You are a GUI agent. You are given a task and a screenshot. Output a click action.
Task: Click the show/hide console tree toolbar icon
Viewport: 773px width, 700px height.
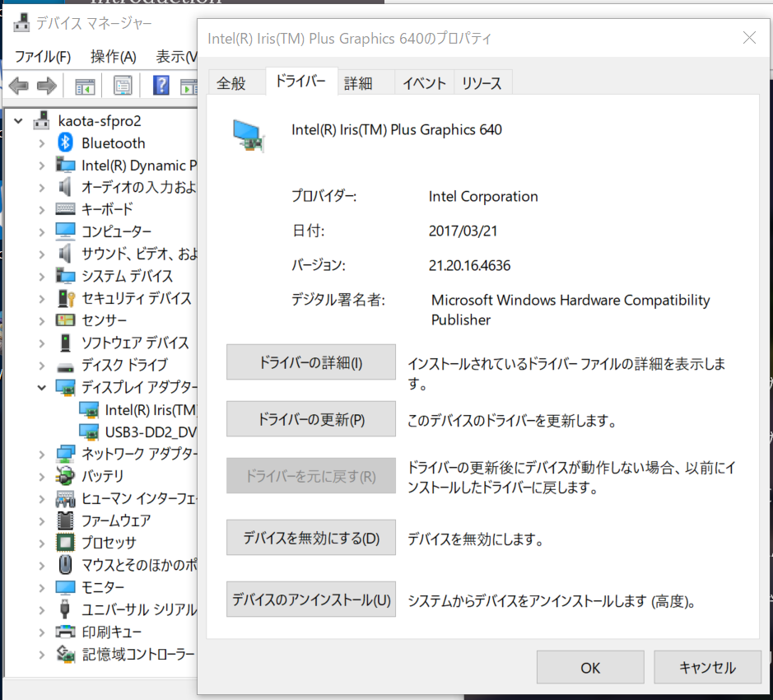click(x=85, y=86)
